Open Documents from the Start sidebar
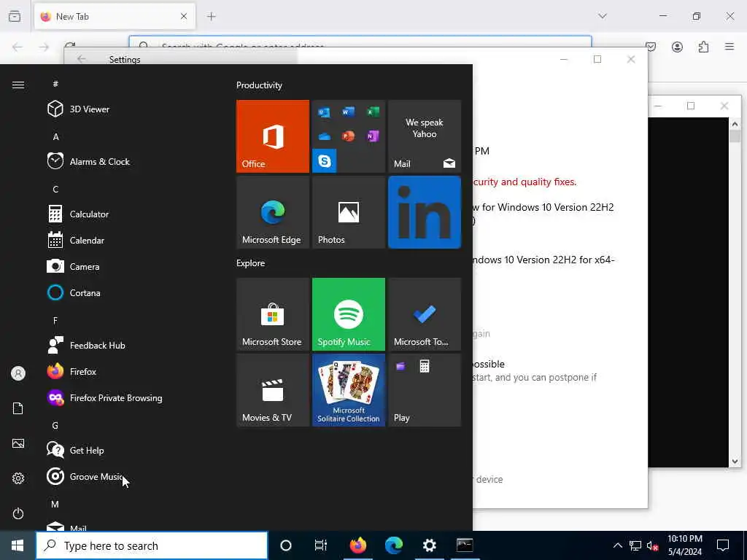Viewport: 747px width, 560px height. [18, 408]
